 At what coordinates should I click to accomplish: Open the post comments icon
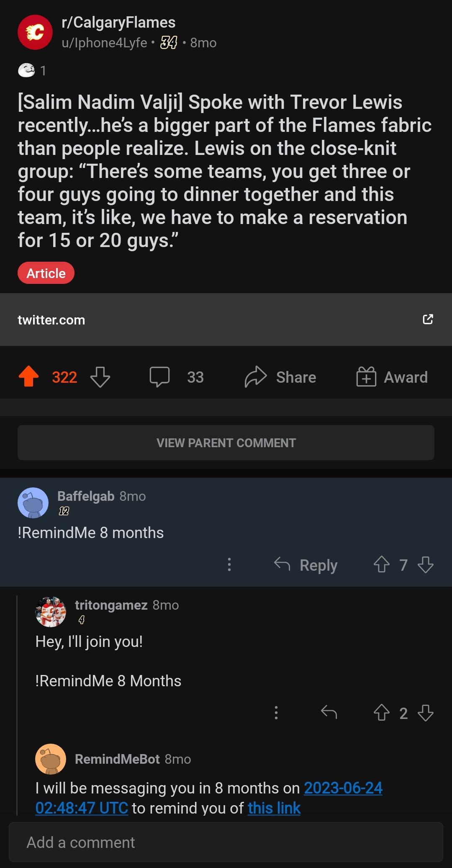tap(160, 376)
